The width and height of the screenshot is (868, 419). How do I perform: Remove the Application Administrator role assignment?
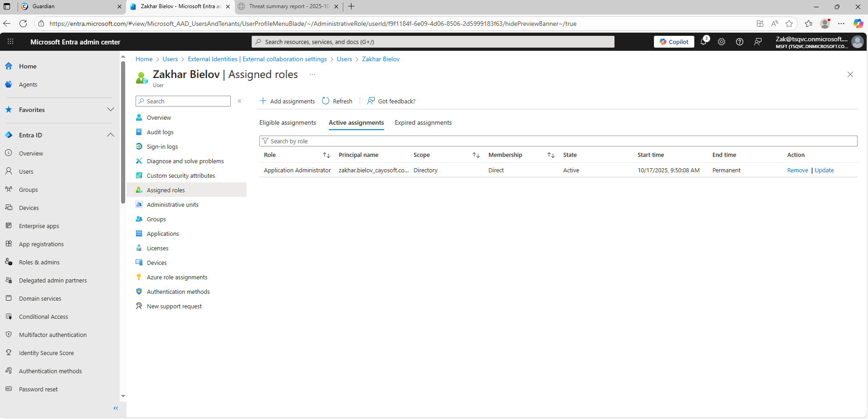[797, 171]
